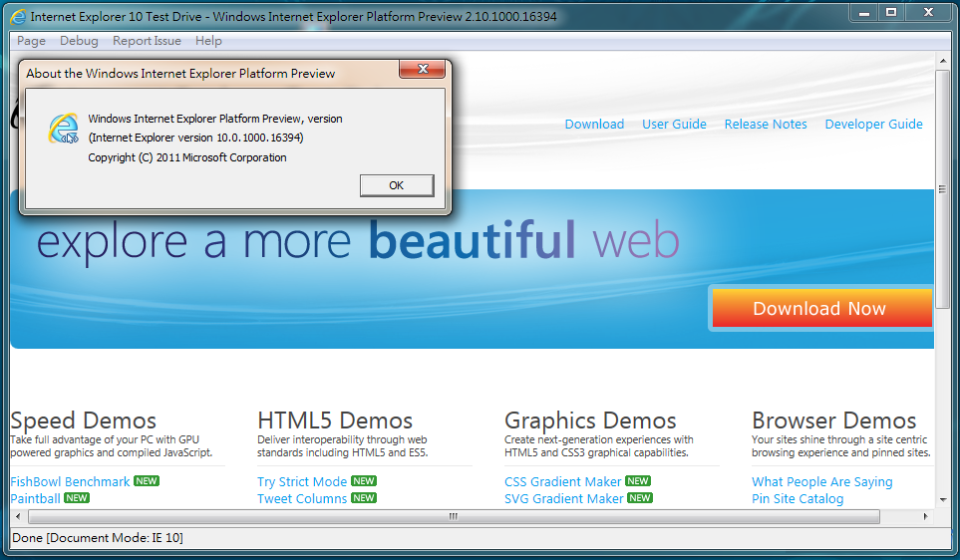Click the NEW badge beside Try Strict Mode
Screen dimensions: 960x560
coord(364,481)
